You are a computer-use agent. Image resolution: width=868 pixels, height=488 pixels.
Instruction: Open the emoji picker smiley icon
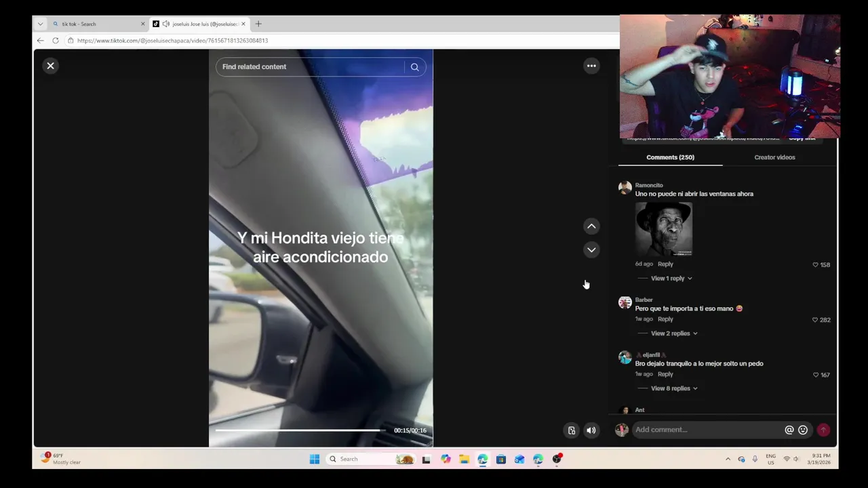pos(803,430)
